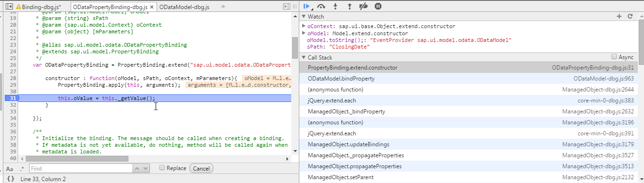644x183 pixels.
Task: Click the Find input field
Action: (x=81, y=168)
